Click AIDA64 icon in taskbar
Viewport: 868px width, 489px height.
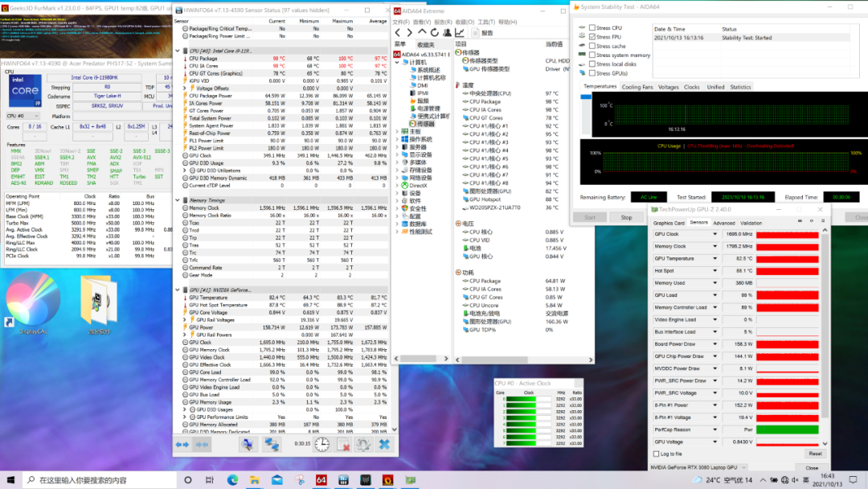coord(321,480)
